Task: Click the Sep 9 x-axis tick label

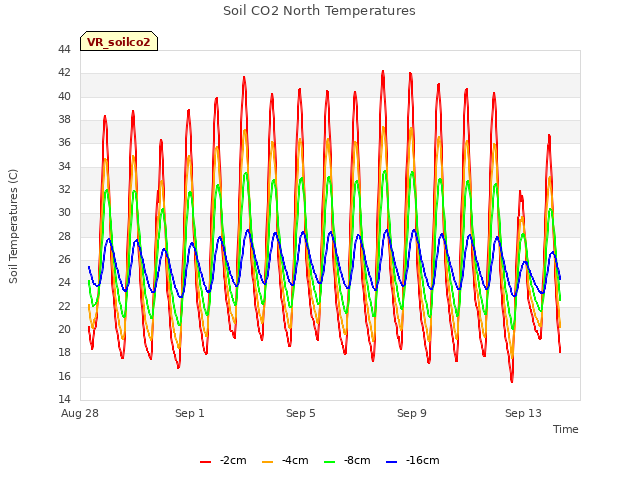Action: tap(412, 413)
